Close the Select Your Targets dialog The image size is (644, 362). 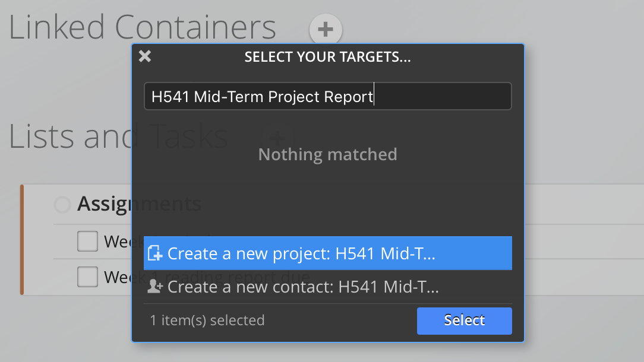(x=145, y=56)
